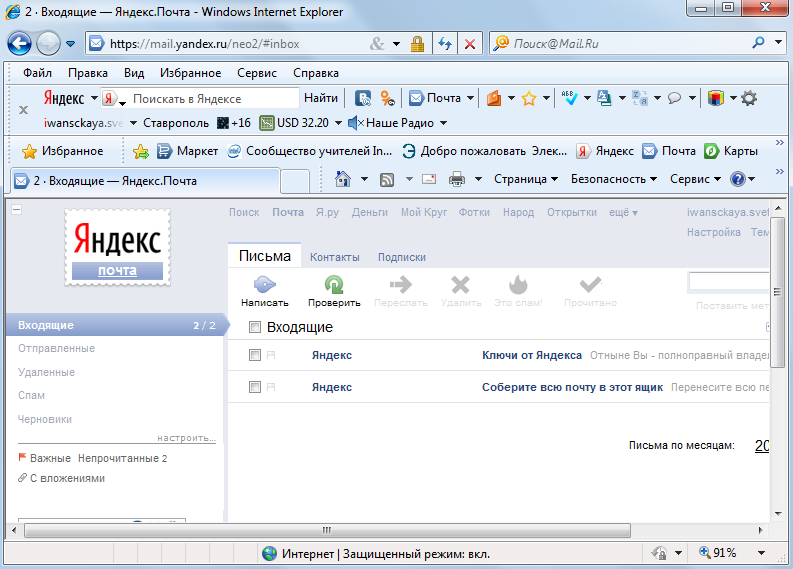The height and width of the screenshot is (569, 793).
Task: Click the Yandex bar settings gear icon
Action: click(x=749, y=98)
